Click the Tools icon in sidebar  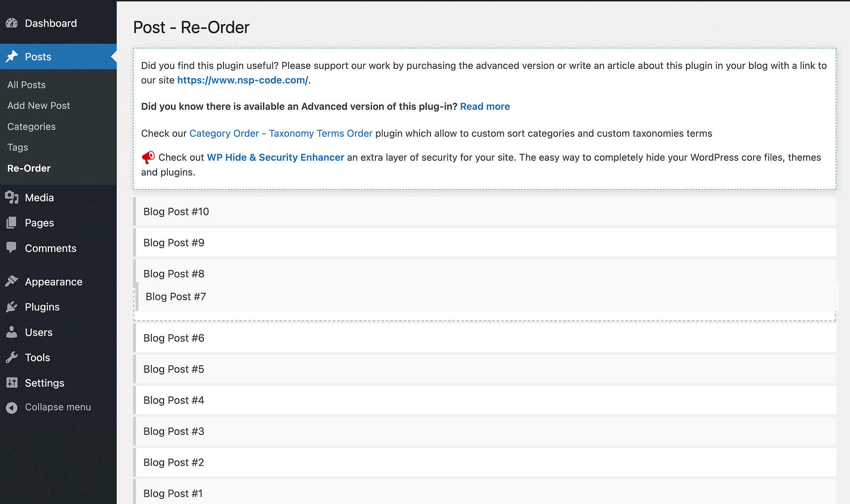(x=12, y=357)
